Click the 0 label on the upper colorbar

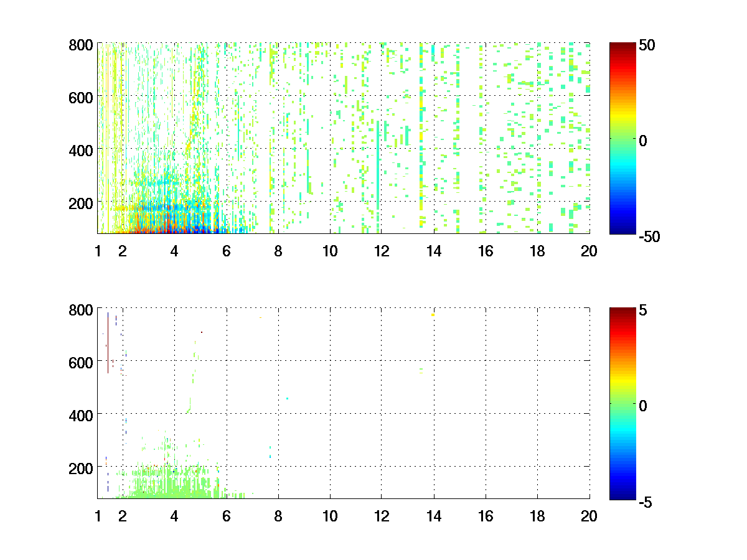644,141
